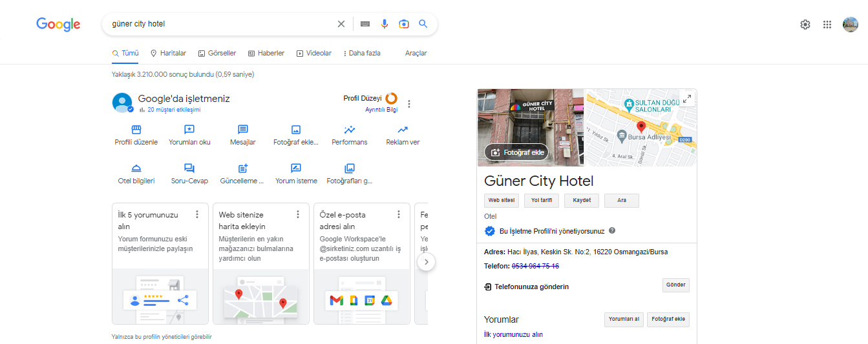The image size is (868, 344).
Task: Click the help question mark beside profile notice
Action: point(612,230)
